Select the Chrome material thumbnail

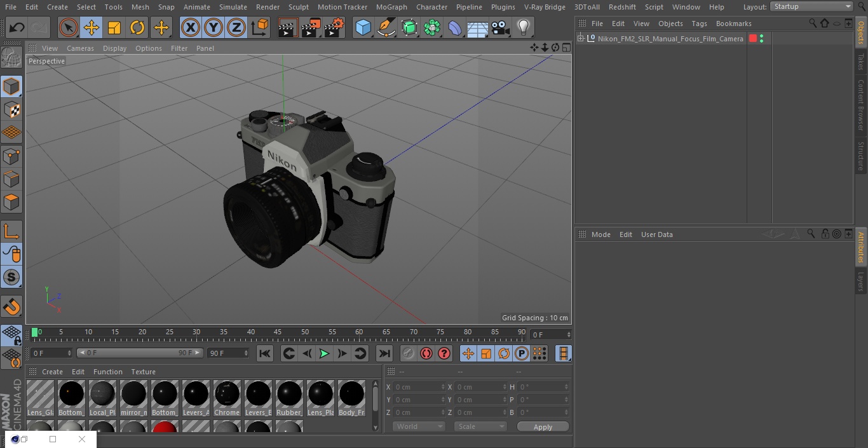point(227,398)
